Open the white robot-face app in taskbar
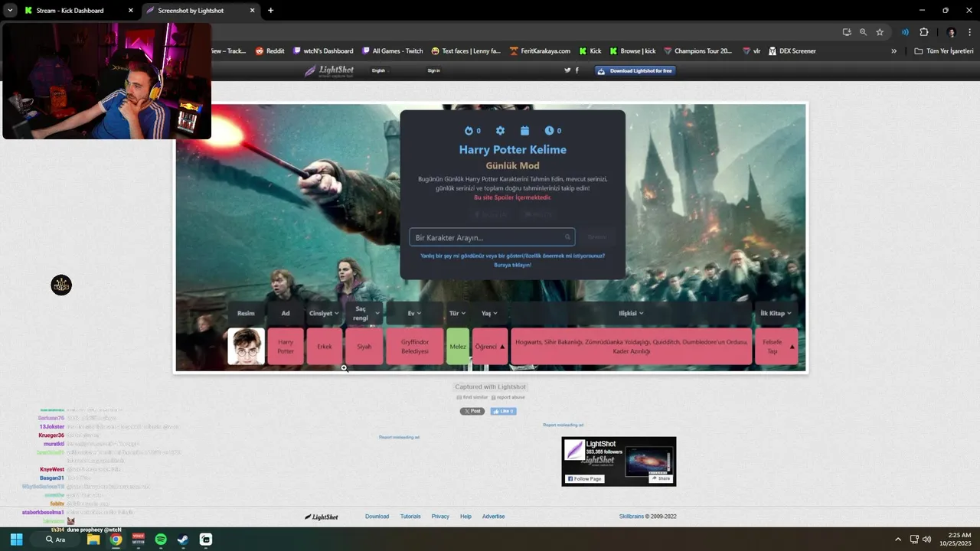The image size is (980, 551). coord(206,540)
